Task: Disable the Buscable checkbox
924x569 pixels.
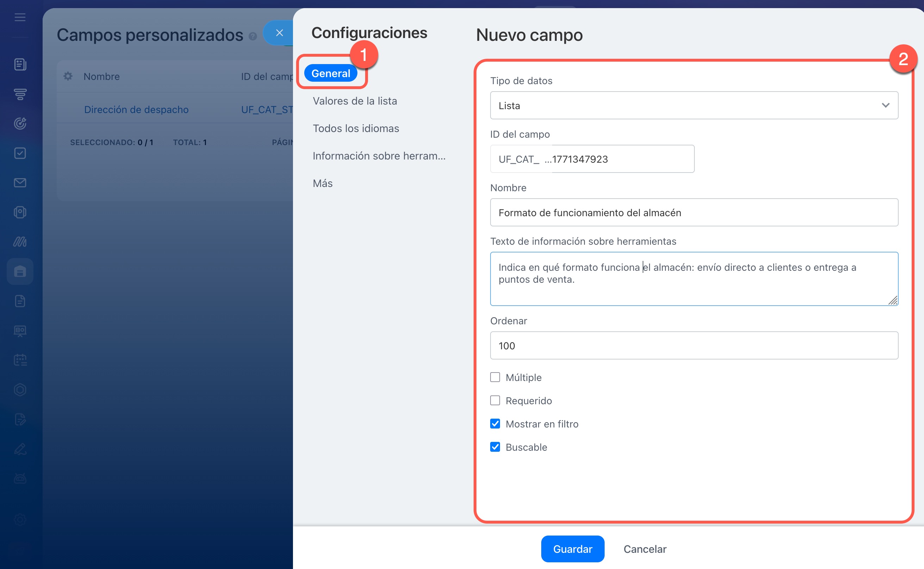Action: [x=495, y=447]
